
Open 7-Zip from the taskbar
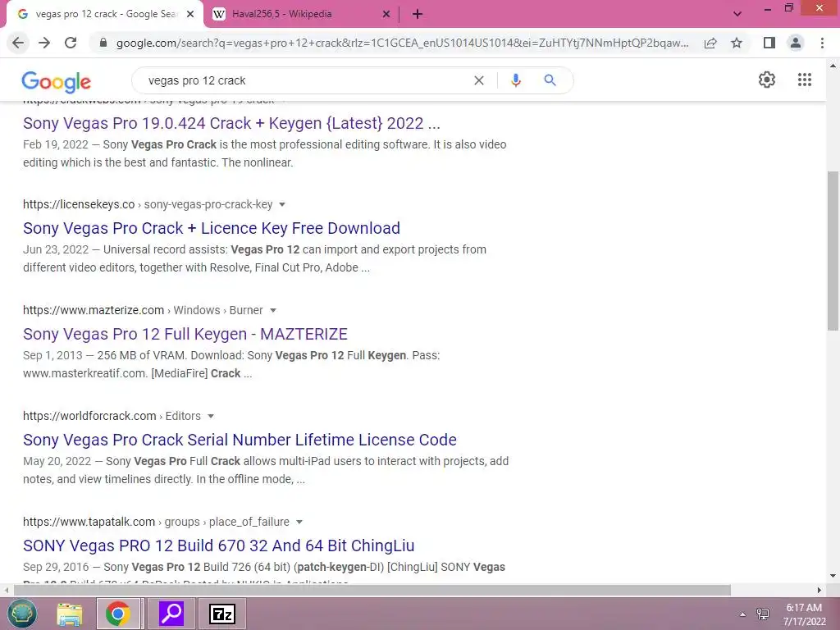[x=221, y=614]
